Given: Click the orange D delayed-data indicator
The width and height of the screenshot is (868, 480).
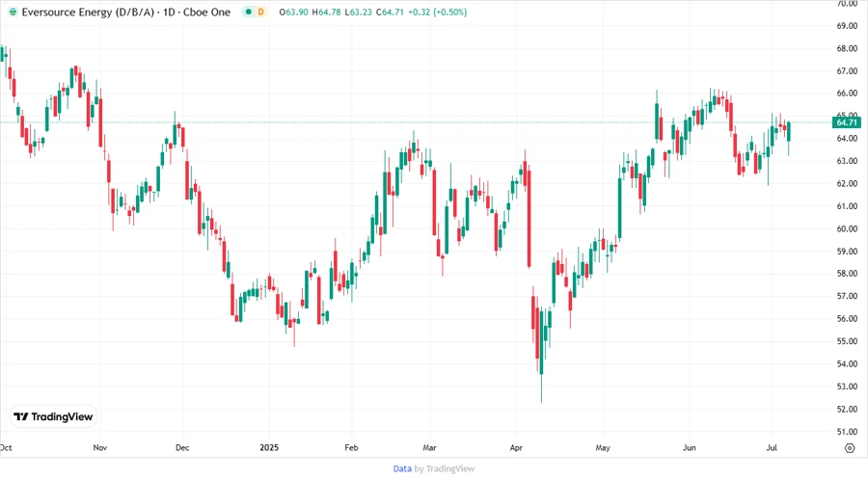Looking at the screenshot, I should (260, 12).
